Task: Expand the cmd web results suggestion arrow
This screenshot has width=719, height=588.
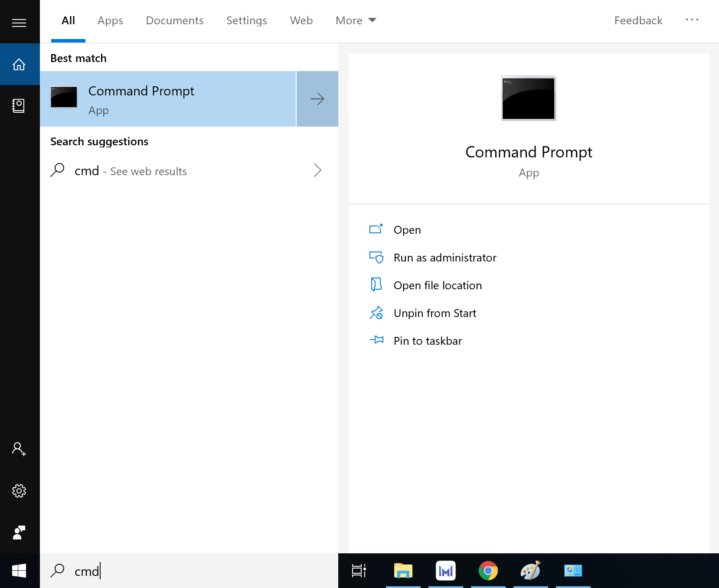Action: coord(317,170)
